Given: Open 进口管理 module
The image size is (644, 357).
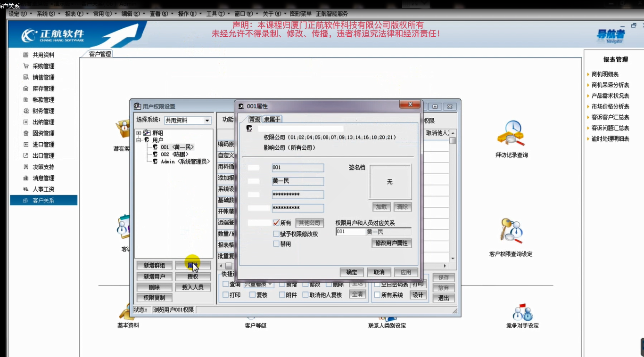Looking at the screenshot, I should (43, 145).
